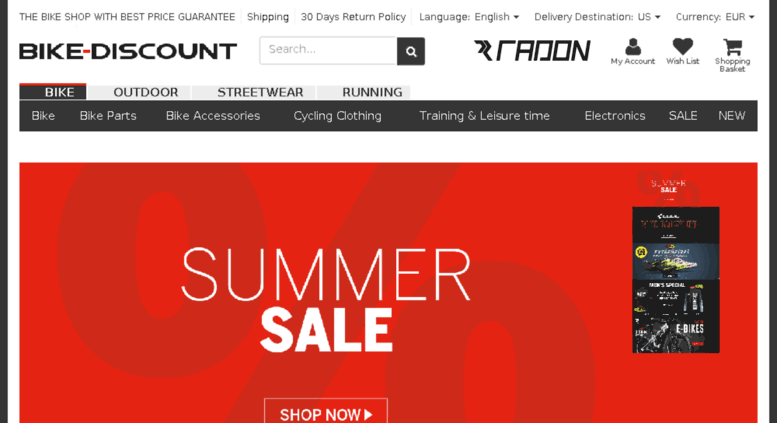This screenshot has height=423, width=777.
Task: Expand the Language English dropdown
Action: [469, 17]
